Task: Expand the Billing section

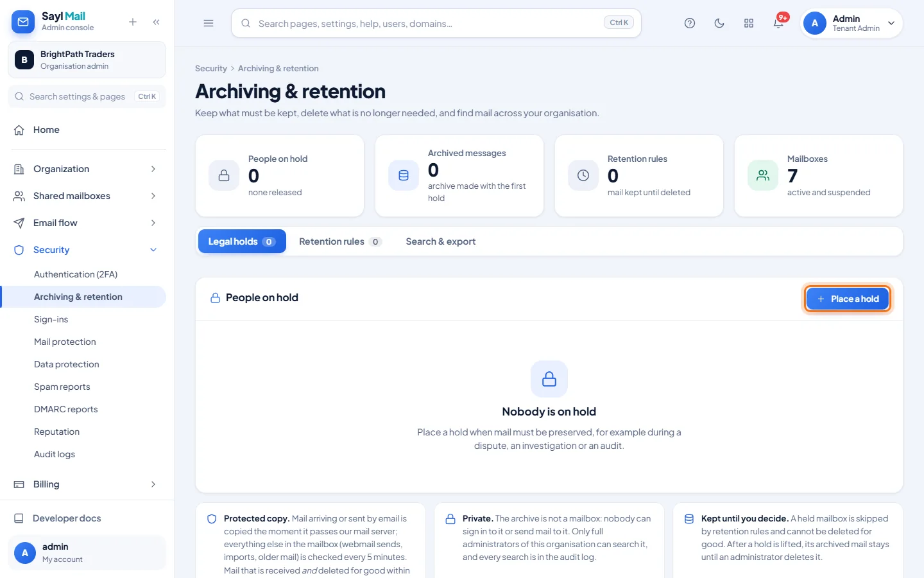Action: coord(87,484)
